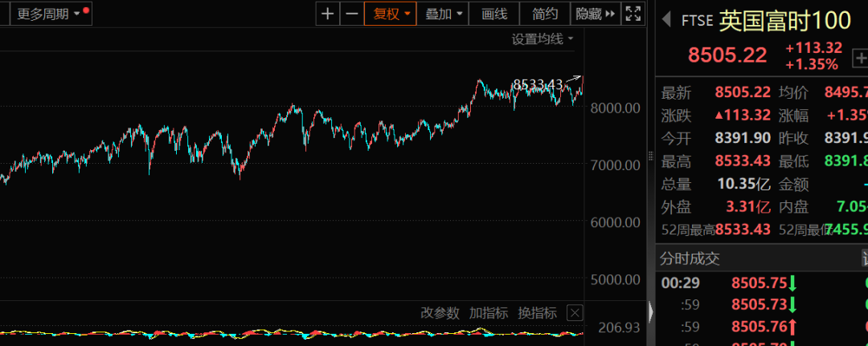Close the indicator sub-panel with the X icon
The height and width of the screenshot is (346, 868).
coord(575,313)
